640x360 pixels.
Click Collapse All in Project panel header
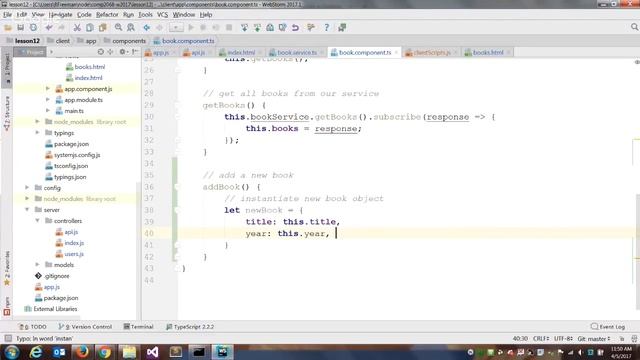(x=110, y=52)
